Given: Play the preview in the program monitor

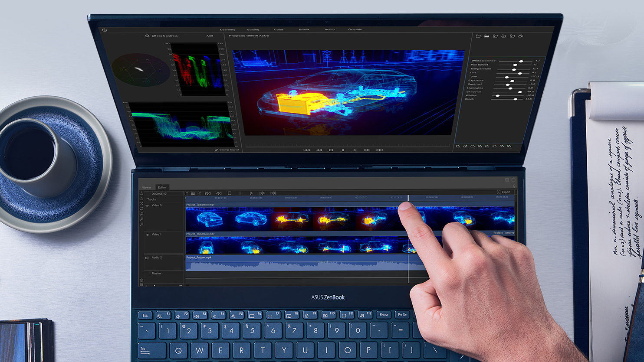Looking at the screenshot, I should (355, 150).
